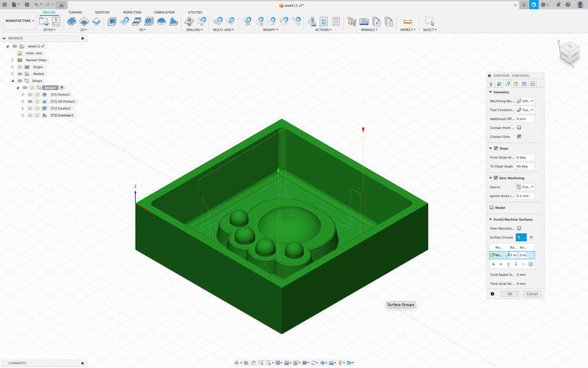Select the [T1] Contour1 operation
The width and height of the screenshot is (588, 368).
62,115
